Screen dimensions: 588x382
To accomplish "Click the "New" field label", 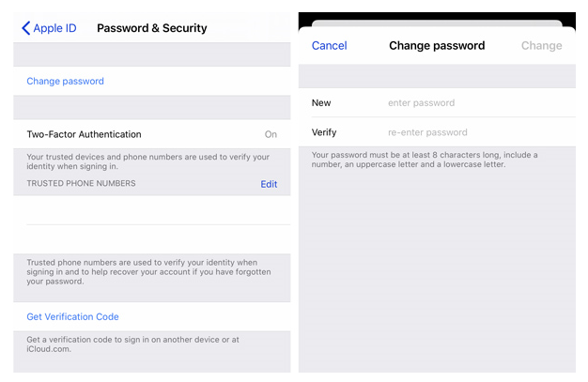I will coord(321,103).
